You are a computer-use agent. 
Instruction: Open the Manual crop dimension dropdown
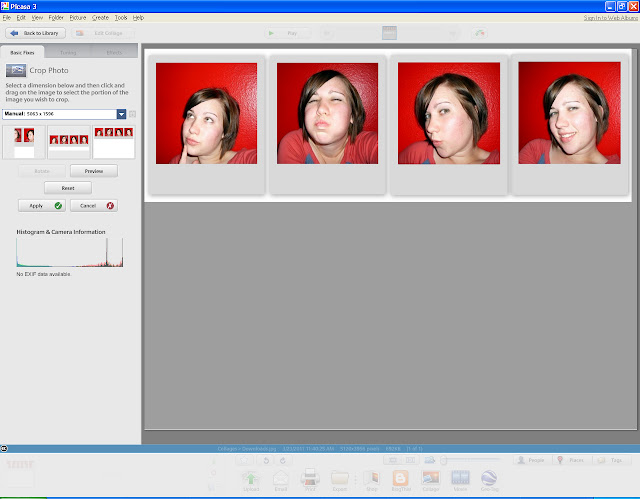click(64, 114)
